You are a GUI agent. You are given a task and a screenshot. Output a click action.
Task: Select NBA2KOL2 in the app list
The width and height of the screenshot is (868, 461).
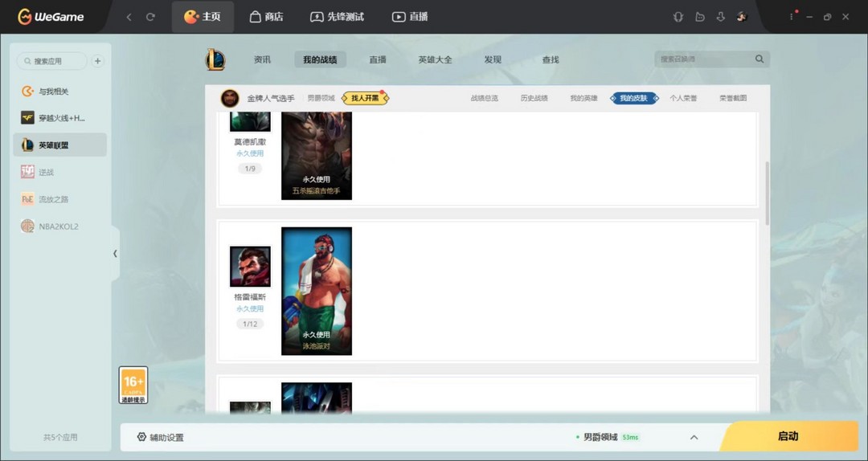tap(59, 226)
